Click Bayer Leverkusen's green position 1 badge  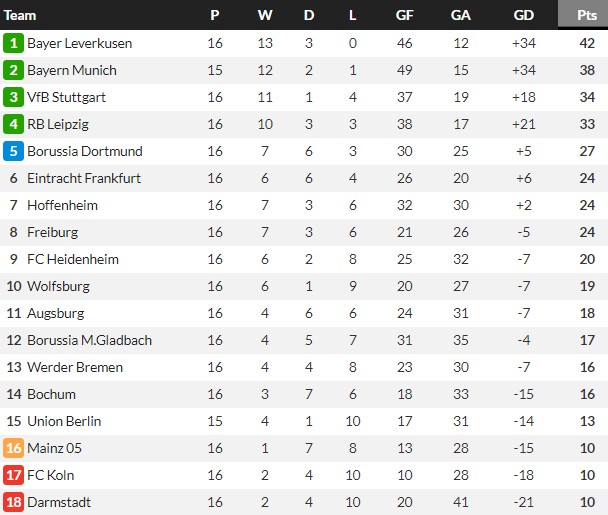click(x=14, y=43)
